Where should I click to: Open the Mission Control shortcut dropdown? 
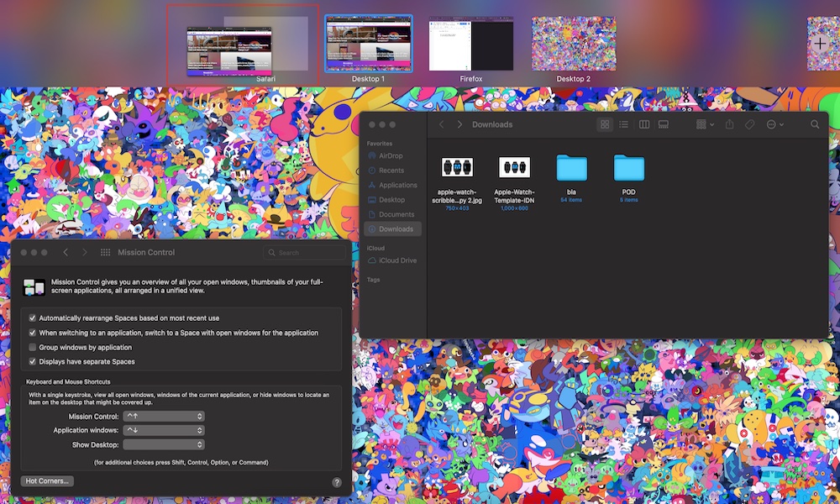(164, 416)
